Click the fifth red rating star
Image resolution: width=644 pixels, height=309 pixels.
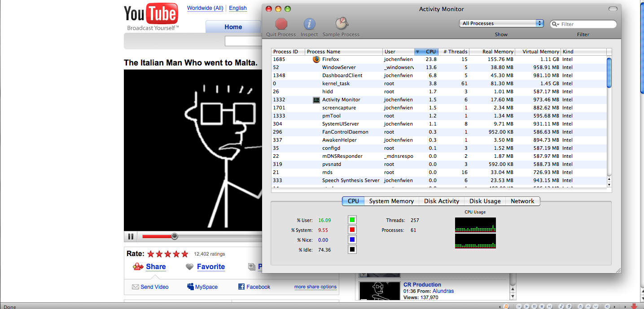point(184,254)
